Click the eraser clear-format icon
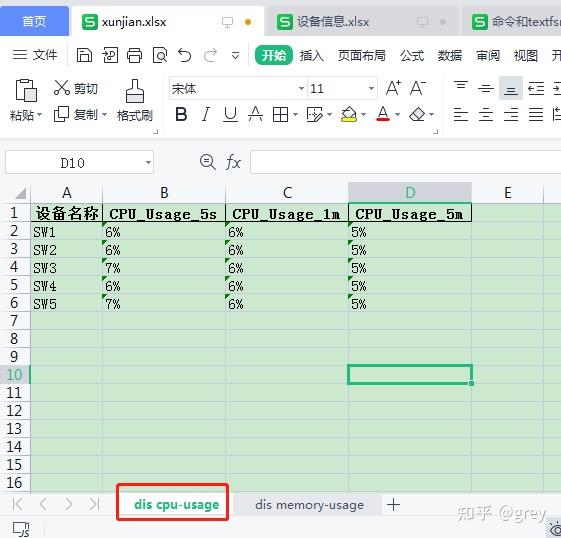This screenshot has height=538, width=561. coord(417,114)
